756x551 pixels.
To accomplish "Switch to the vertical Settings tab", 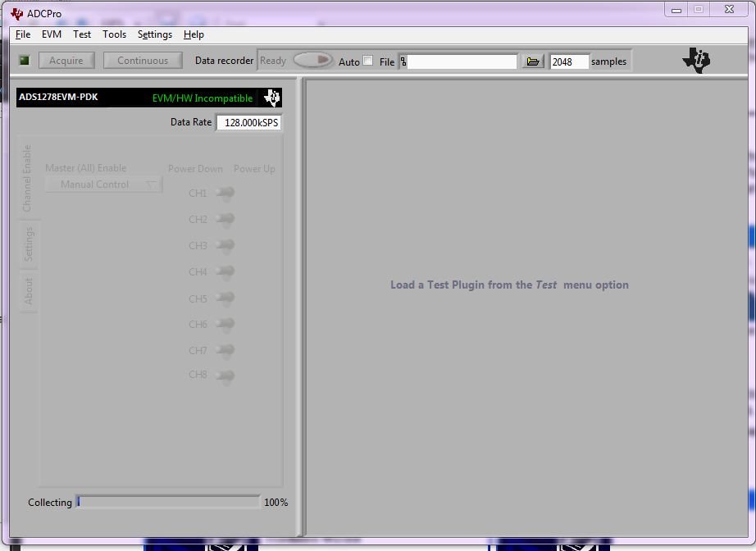I will (29, 244).
